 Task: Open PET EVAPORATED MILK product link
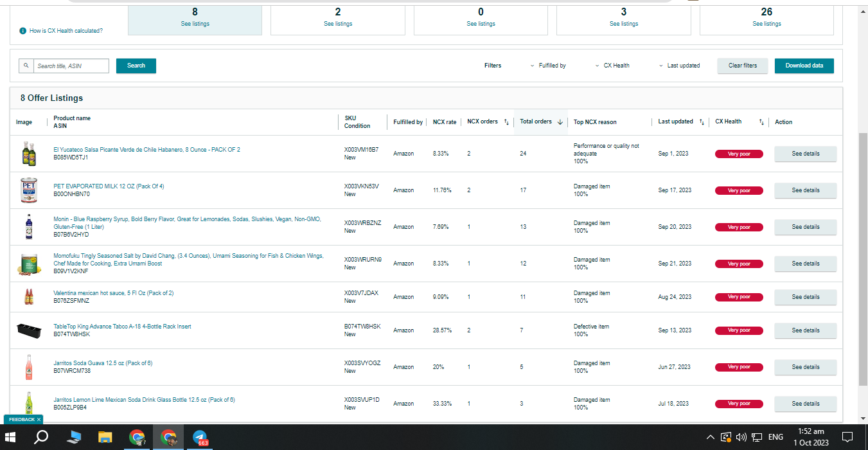pyautogui.click(x=109, y=186)
